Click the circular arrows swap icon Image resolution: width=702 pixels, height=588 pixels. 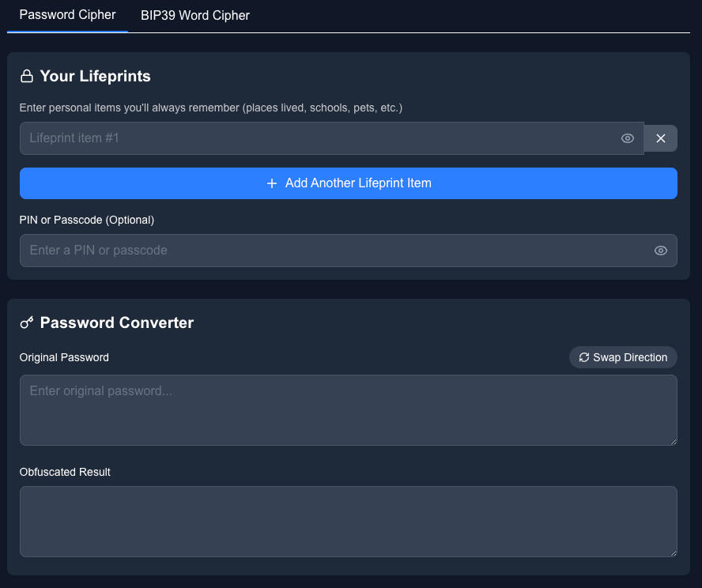tap(584, 357)
